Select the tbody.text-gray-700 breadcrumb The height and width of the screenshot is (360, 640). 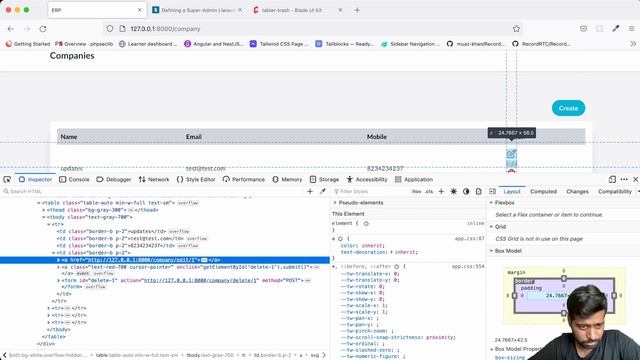click(211, 355)
